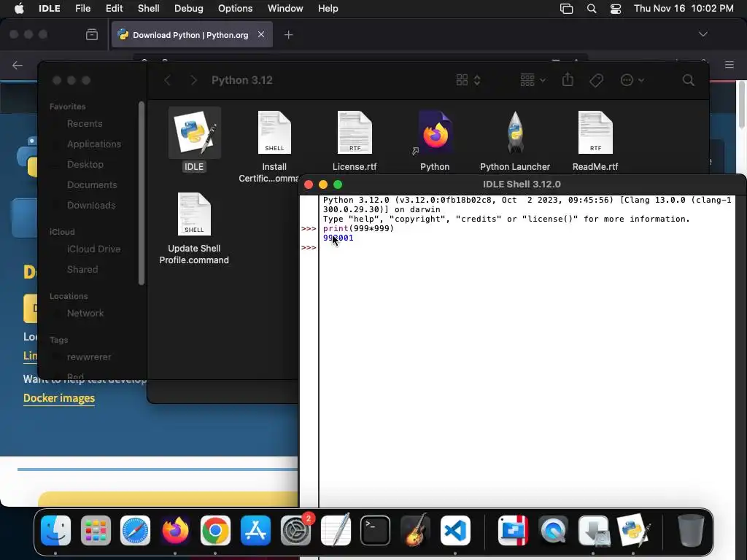
Task: Open the browser hamburger menu
Action: pyautogui.click(x=729, y=65)
